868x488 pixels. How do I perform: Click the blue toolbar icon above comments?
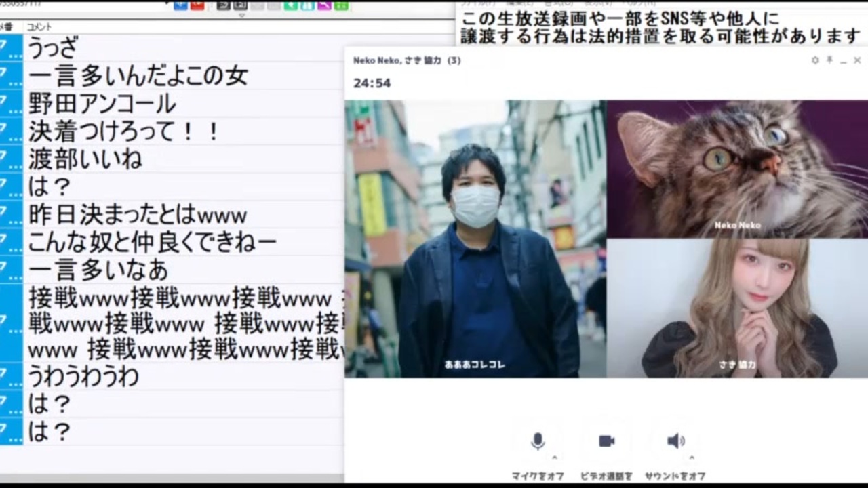[180, 5]
